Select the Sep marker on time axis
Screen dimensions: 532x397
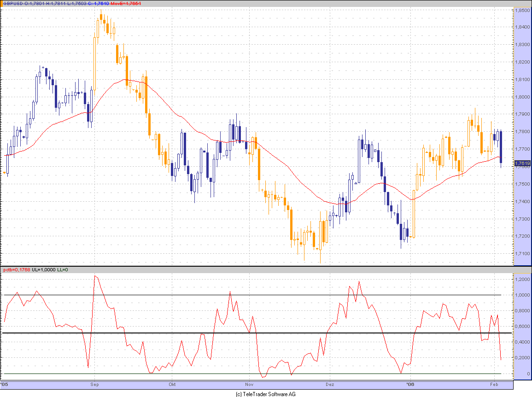[x=95, y=384]
